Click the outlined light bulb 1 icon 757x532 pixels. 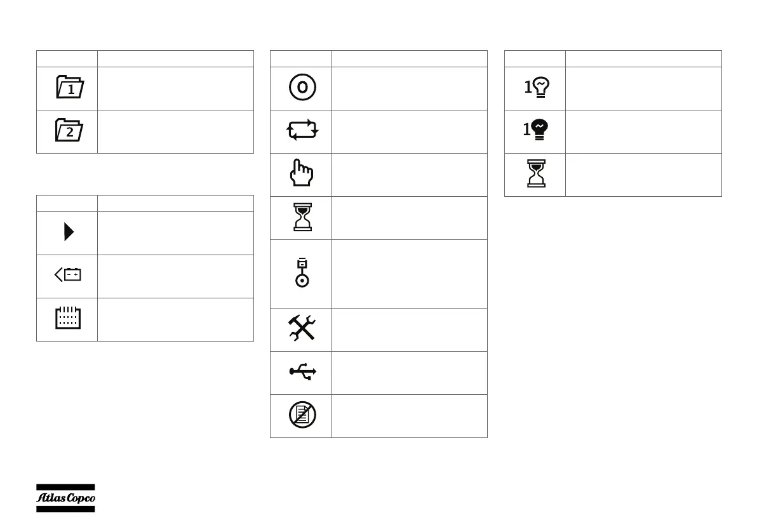(x=537, y=87)
